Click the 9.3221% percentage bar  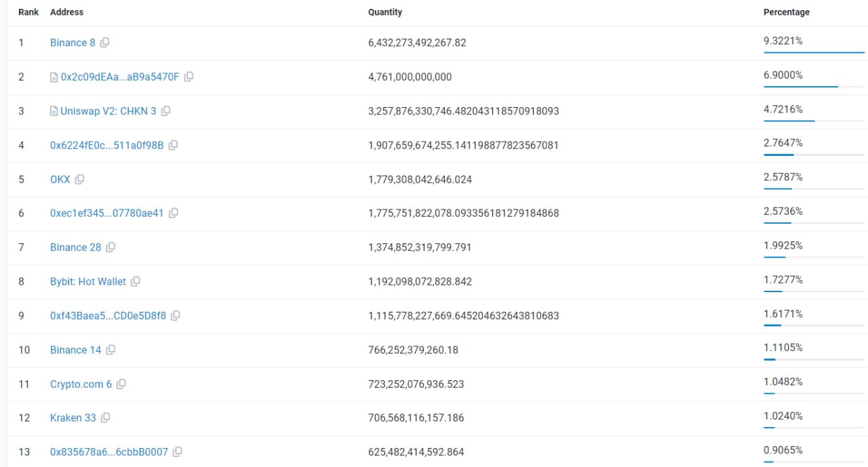(814, 52)
